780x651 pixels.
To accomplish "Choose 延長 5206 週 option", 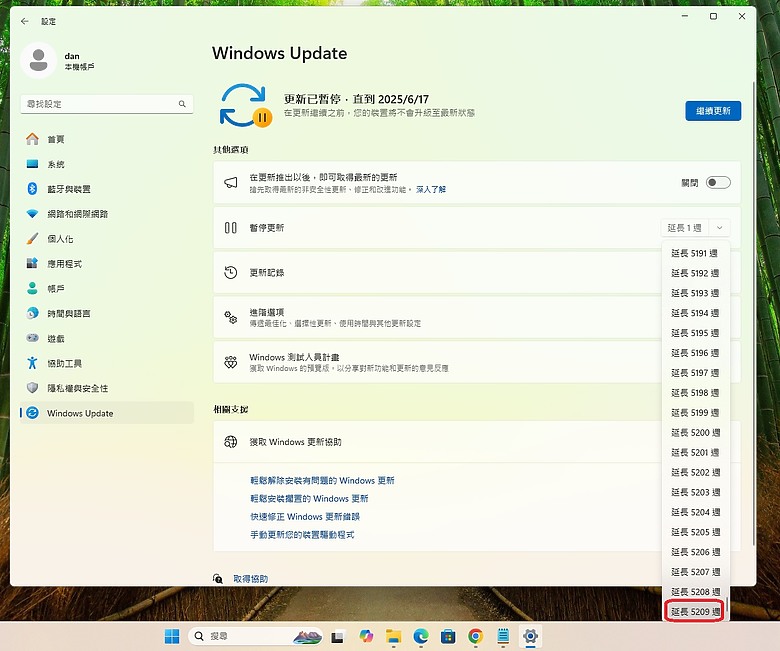I will pyautogui.click(x=695, y=552).
